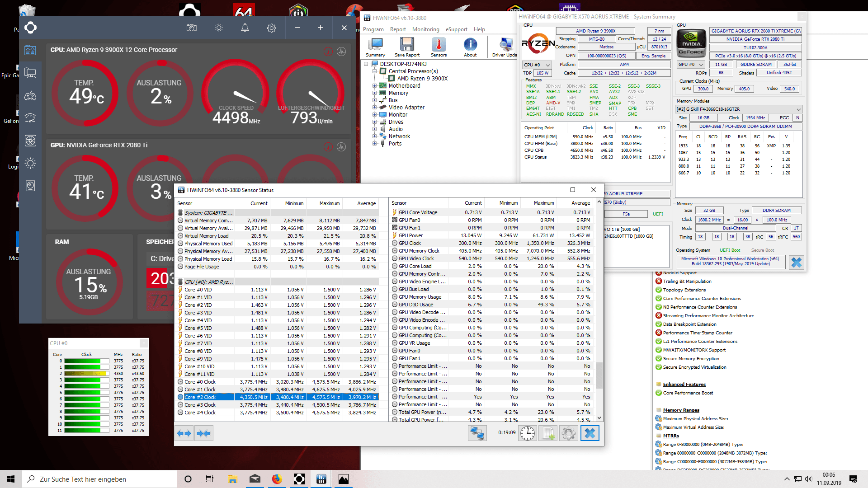This screenshot has height=488, width=868.
Task: Open sensor settings gear in Sensor Status
Action: click(x=569, y=433)
